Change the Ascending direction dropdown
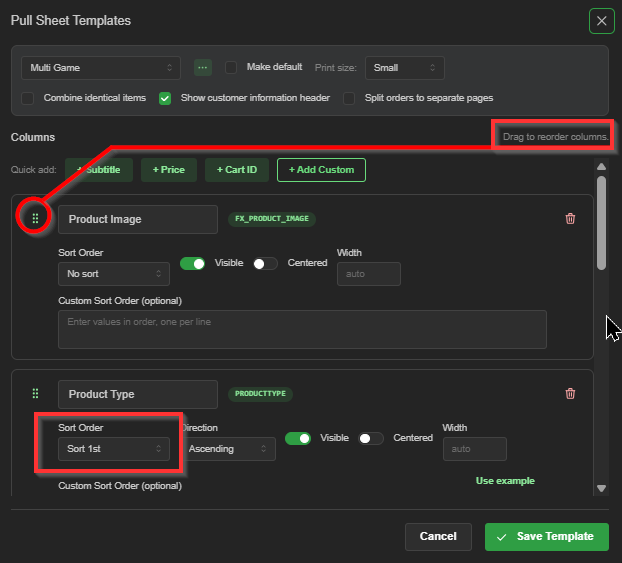The width and height of the screenshot is (622, 563). [x=229, y=449]
